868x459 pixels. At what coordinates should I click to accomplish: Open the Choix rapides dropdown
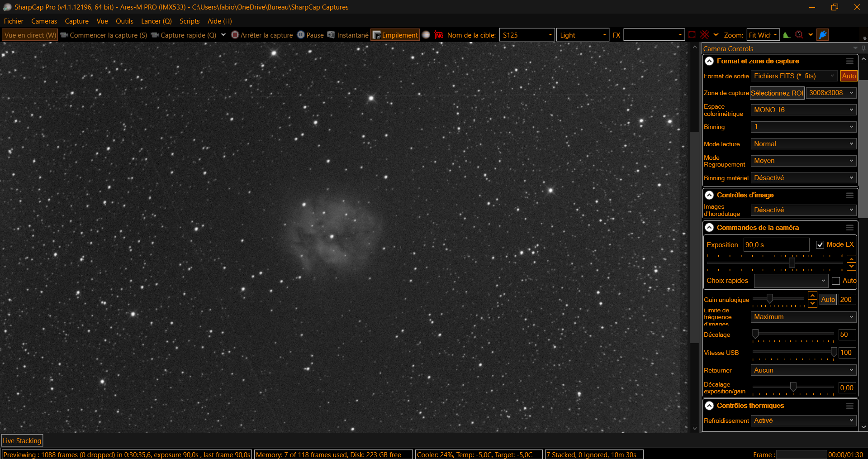tap(791, 281)
